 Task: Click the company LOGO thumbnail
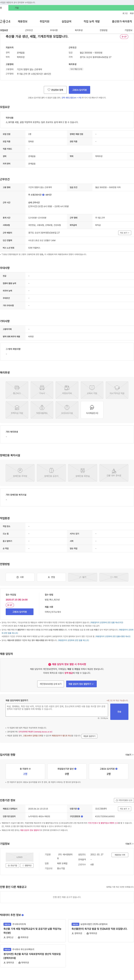click(19, 857)
